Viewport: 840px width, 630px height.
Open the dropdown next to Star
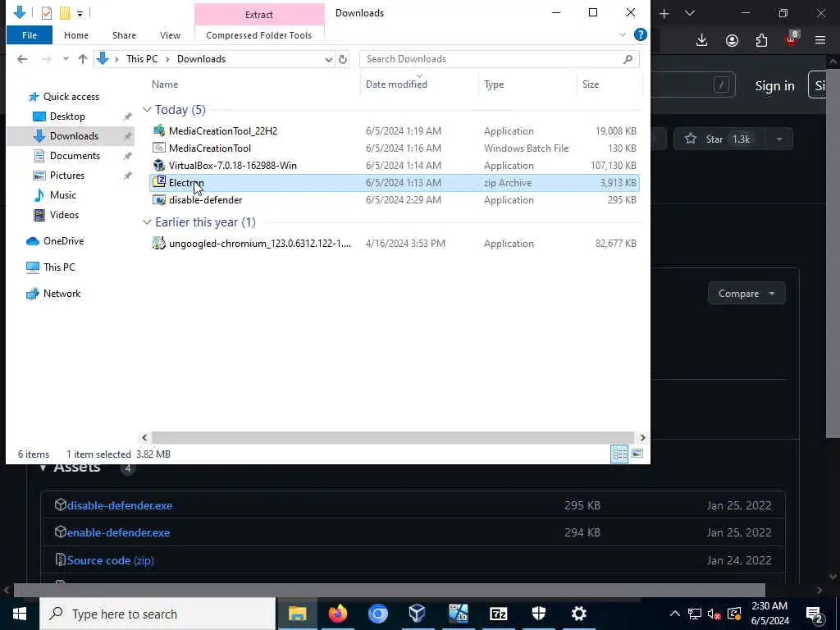point(779,139)
